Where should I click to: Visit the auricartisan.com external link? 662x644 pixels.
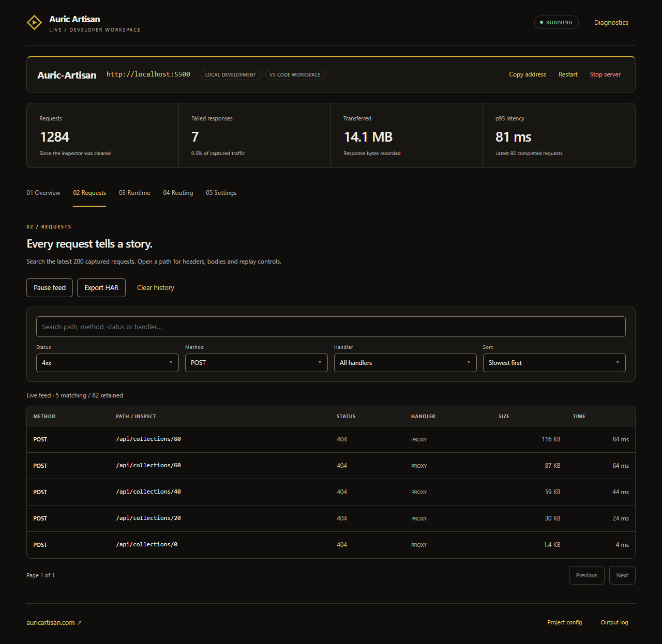(x=54, y=623)
